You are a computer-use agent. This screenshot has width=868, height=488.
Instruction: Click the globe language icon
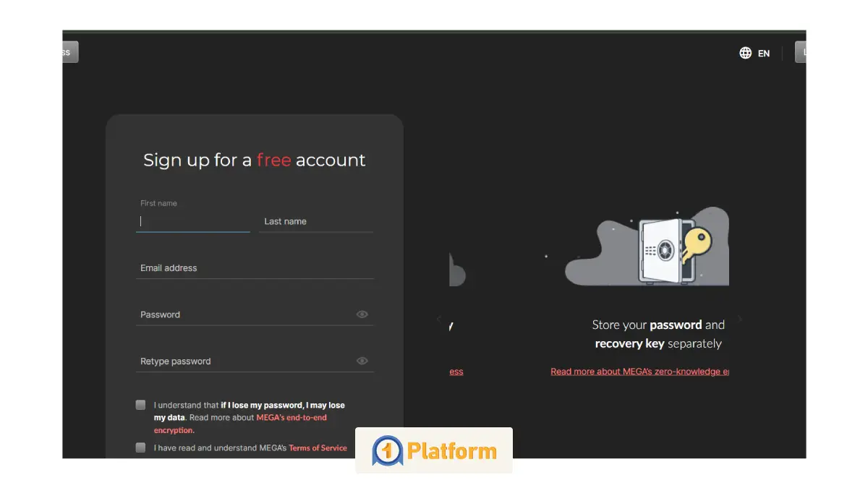[x=745, y=53]
